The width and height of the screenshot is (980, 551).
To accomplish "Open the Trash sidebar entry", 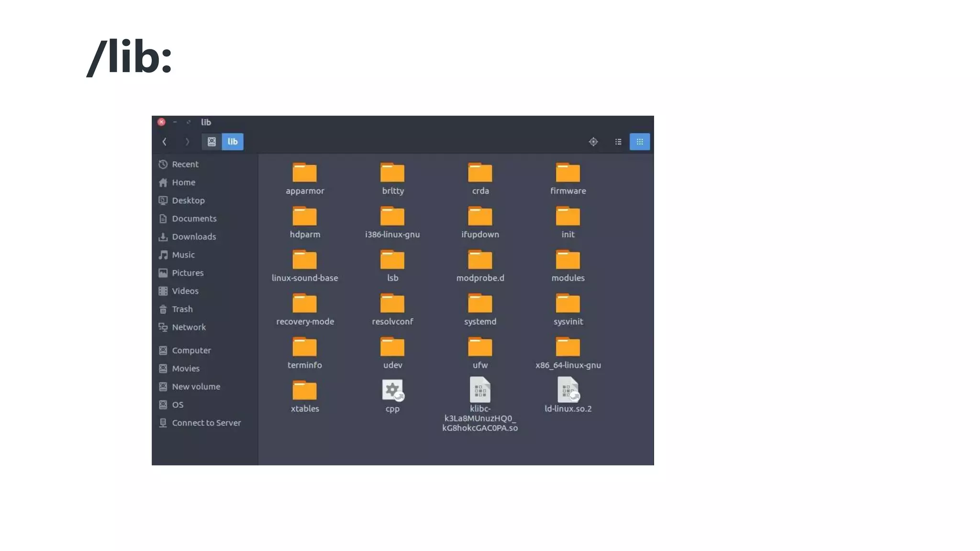I will [x=182, y=309].
